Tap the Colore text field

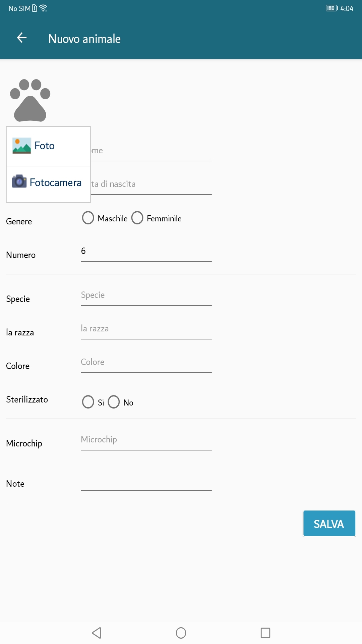[x=146, y=362]
